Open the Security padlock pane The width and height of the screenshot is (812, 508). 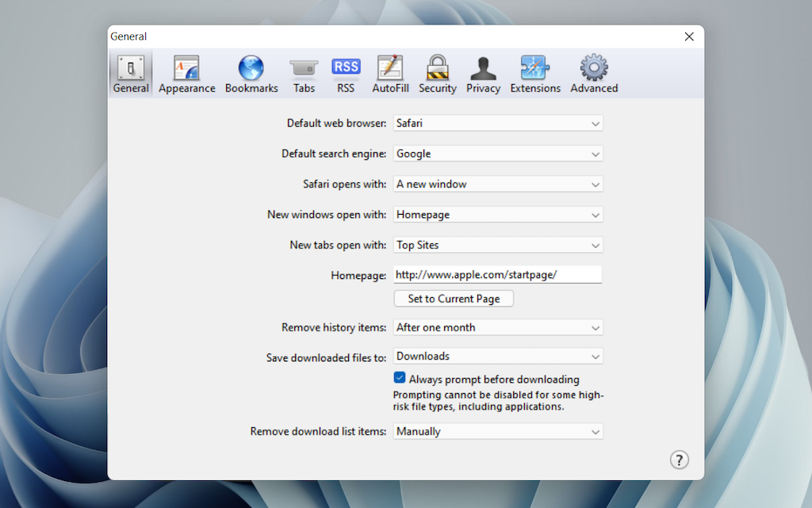(x=438, y=74)
